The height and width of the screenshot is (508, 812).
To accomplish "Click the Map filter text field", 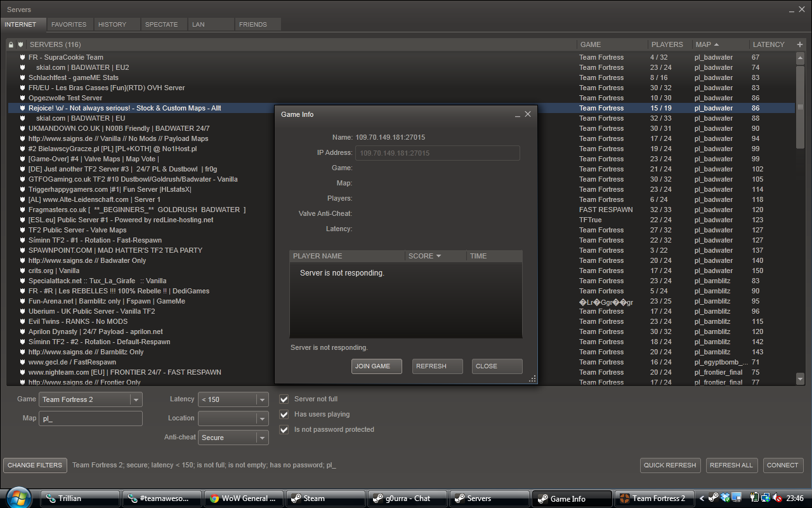I will point(91,418).
